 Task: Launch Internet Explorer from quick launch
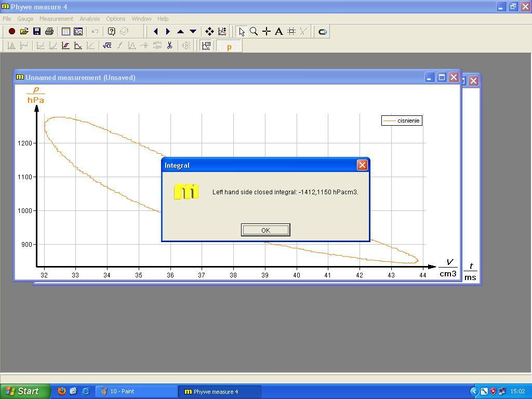tap(86, 391)
